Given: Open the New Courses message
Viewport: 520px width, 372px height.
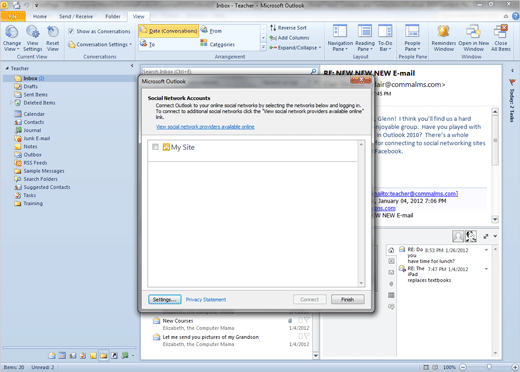Looking at the screenshot, I should click(231, 324).
